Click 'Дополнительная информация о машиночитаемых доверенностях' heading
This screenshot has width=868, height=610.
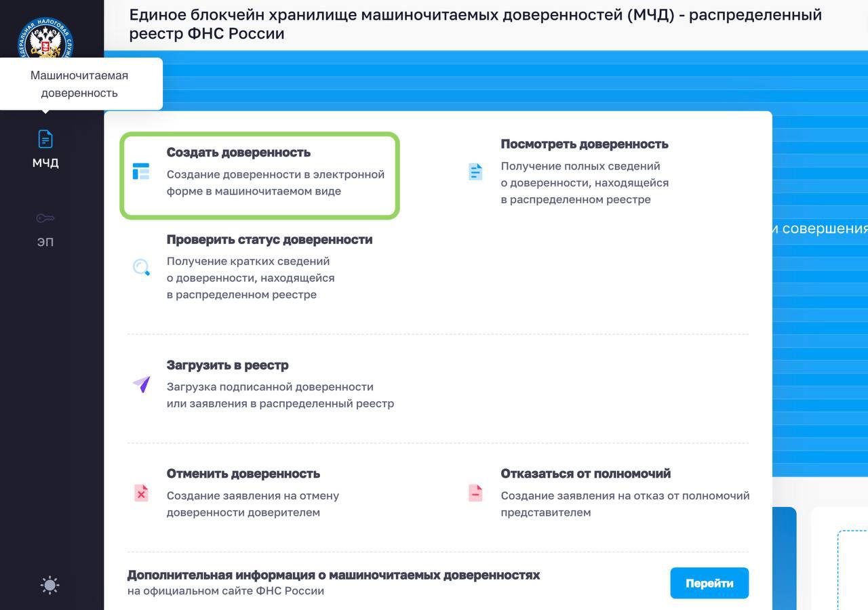334,575
